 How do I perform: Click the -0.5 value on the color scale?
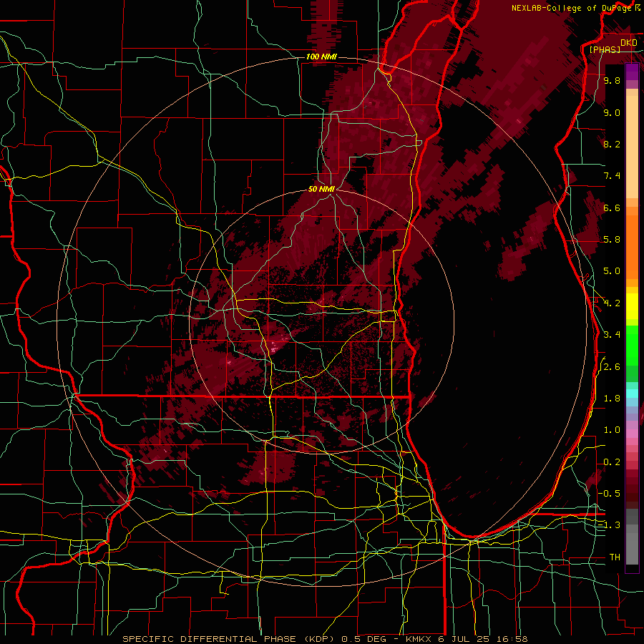click(610, 494)
